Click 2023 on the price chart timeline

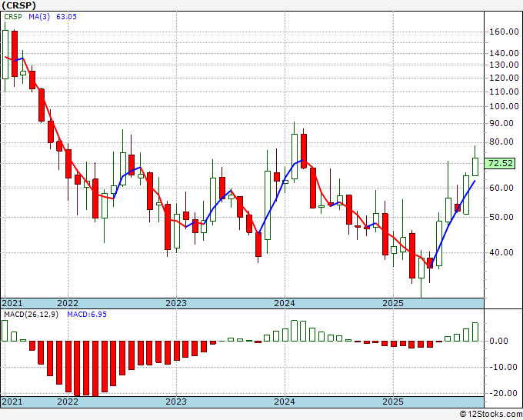(x=176, y=303)
